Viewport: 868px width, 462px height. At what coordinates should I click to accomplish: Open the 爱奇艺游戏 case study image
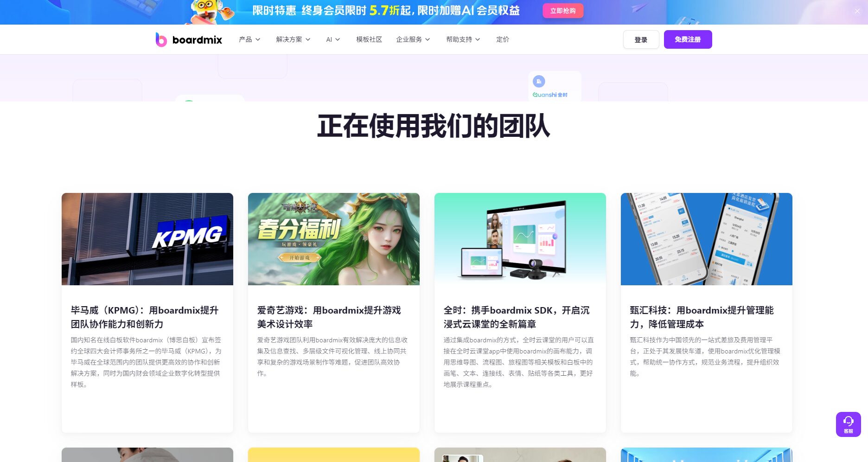pos(334,239)
